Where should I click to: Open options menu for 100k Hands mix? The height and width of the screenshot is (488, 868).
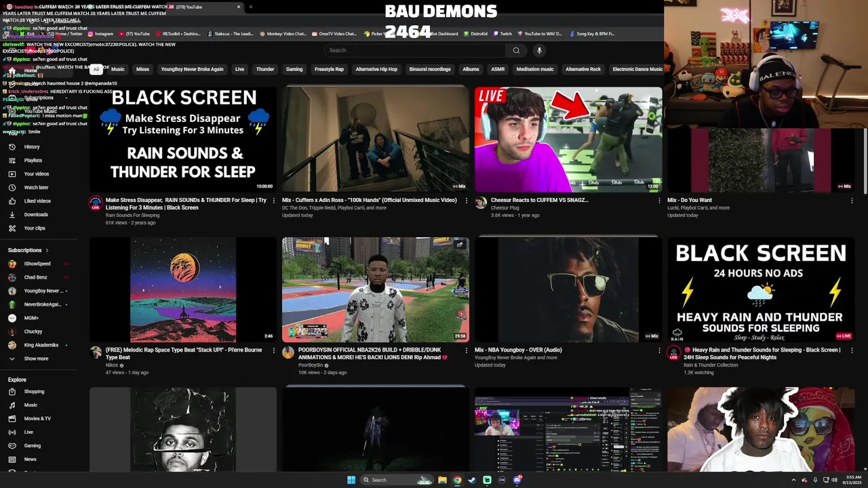(467, 201)
